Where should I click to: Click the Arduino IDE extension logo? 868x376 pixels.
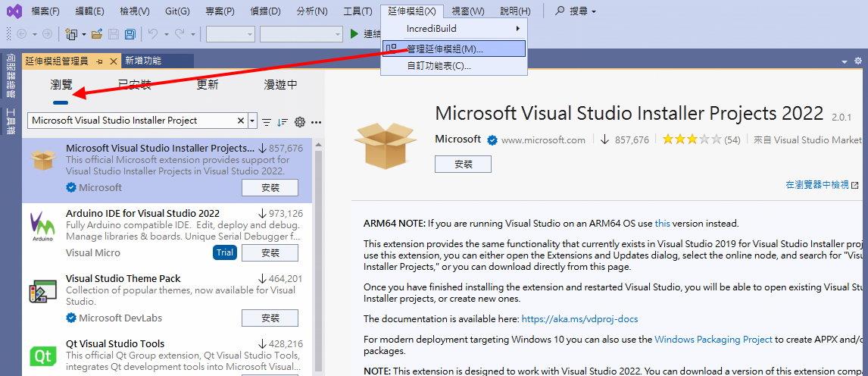point(42,226)
